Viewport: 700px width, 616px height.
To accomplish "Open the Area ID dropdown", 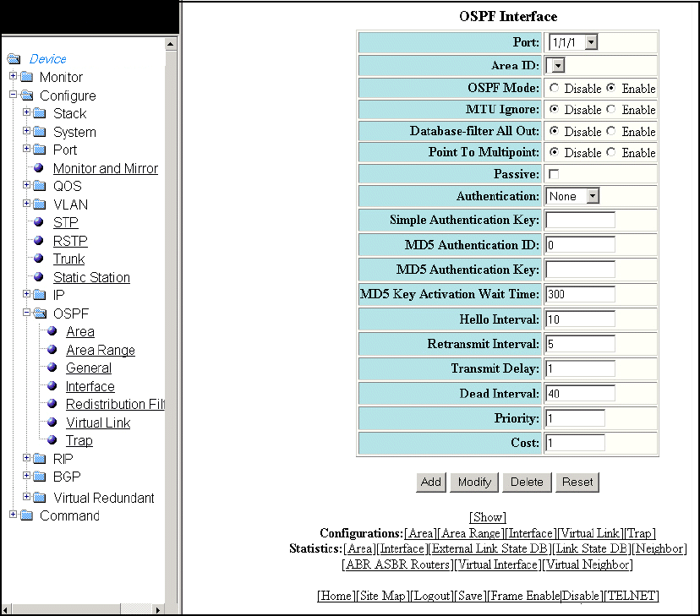I will [555, 66].
